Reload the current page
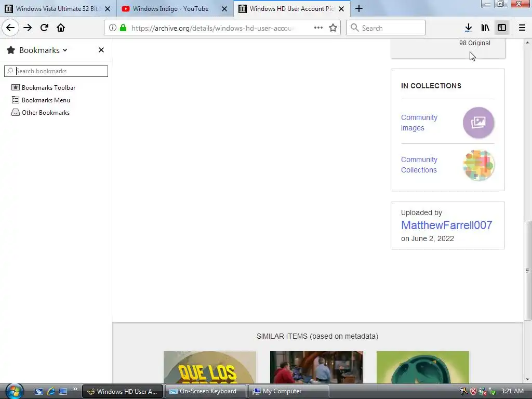This screenshot has height=399, width=532. [x=44, y=28]
